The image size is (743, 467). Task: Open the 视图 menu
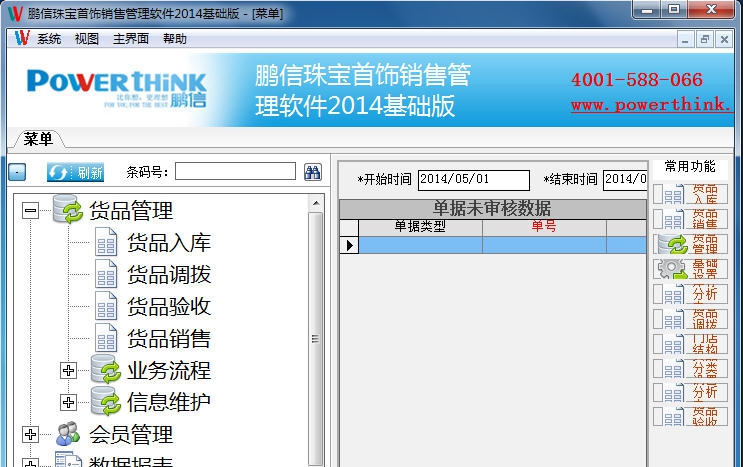[87, 39]
